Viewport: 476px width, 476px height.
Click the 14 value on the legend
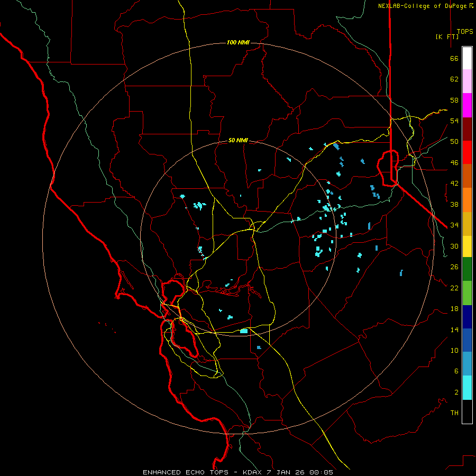pos(454,329)
